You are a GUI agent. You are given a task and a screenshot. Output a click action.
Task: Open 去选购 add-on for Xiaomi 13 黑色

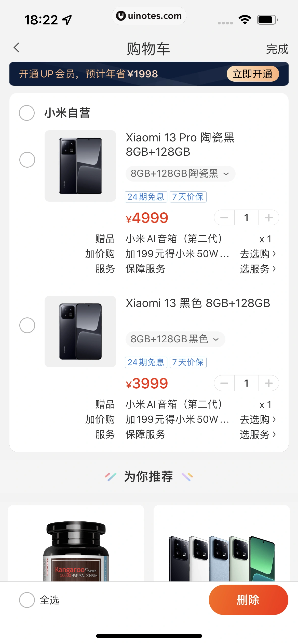[258, 419]
